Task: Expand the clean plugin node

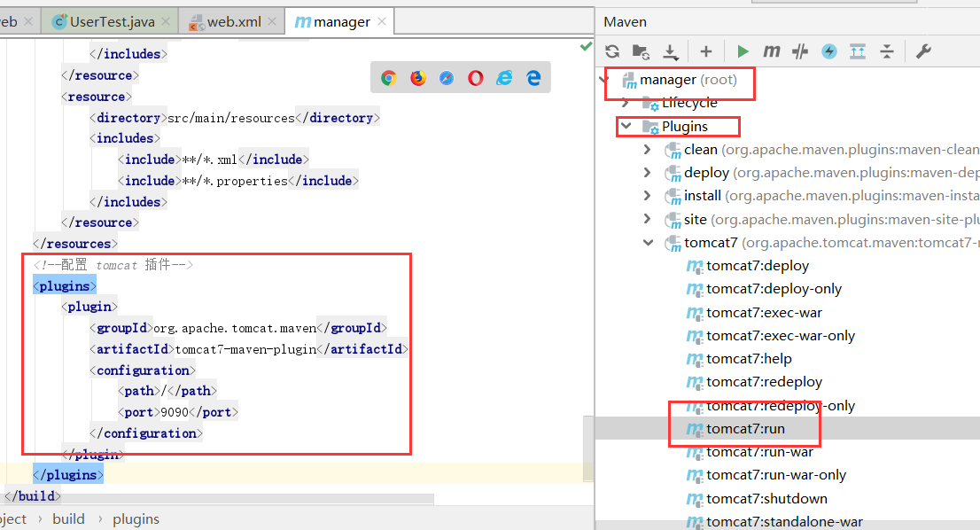Action: (x=648, y=150)
